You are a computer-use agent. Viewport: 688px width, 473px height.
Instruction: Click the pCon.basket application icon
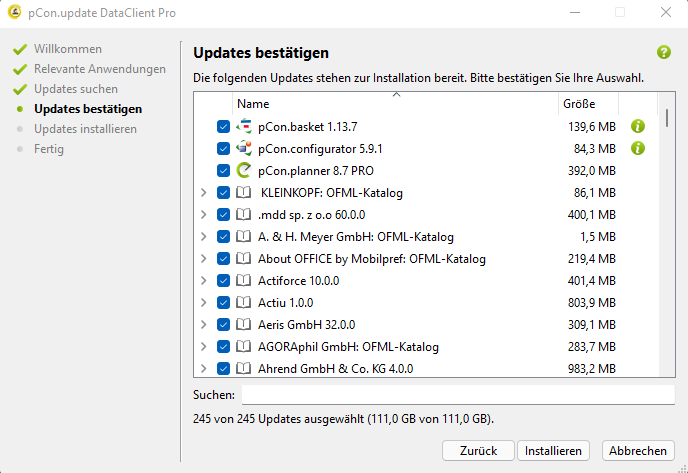point(244,126)
